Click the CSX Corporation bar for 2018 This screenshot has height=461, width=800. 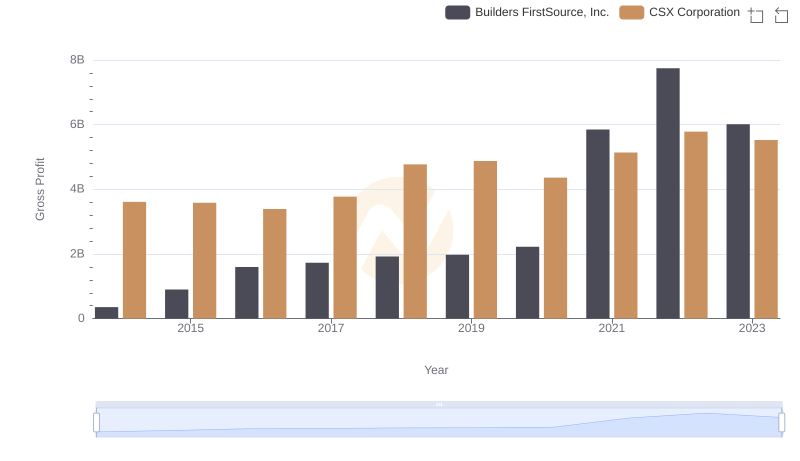coord(415,242)
